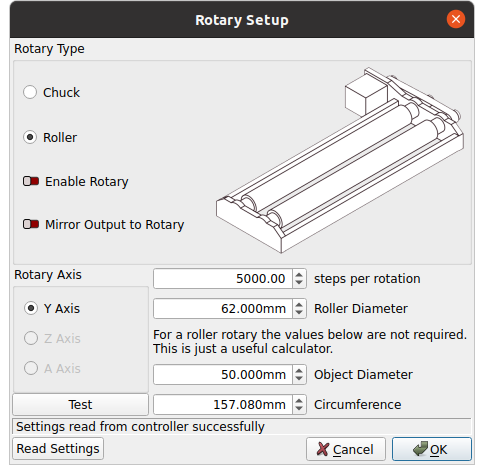484x474 pixels.
Task: Close the Rotary Setup window
Action: coord(456,19)
